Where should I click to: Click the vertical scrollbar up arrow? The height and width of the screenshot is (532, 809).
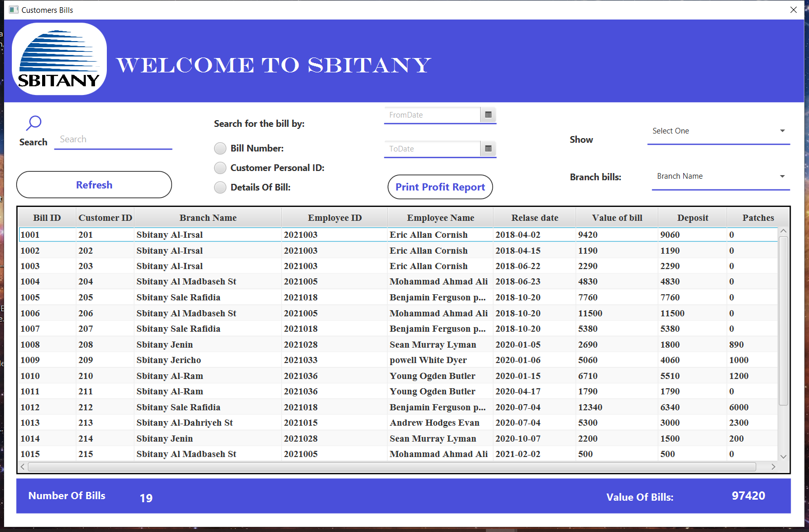(x=783, y=231)
